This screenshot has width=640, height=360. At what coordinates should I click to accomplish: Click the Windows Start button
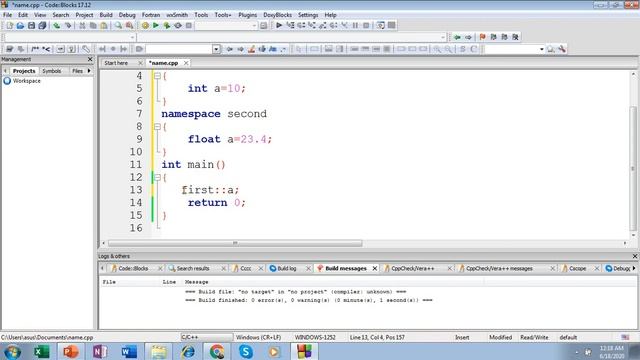pos(12,351)
